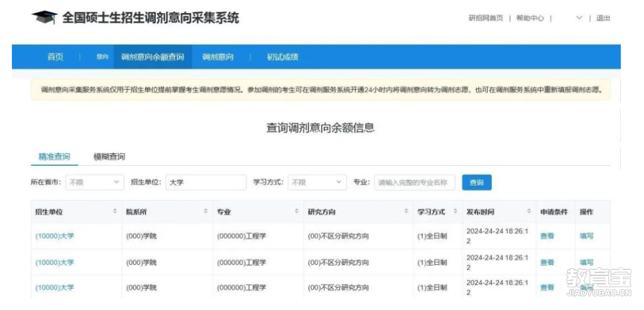
Task: Click 查看 in the first table row
Action: click(547, 236)
